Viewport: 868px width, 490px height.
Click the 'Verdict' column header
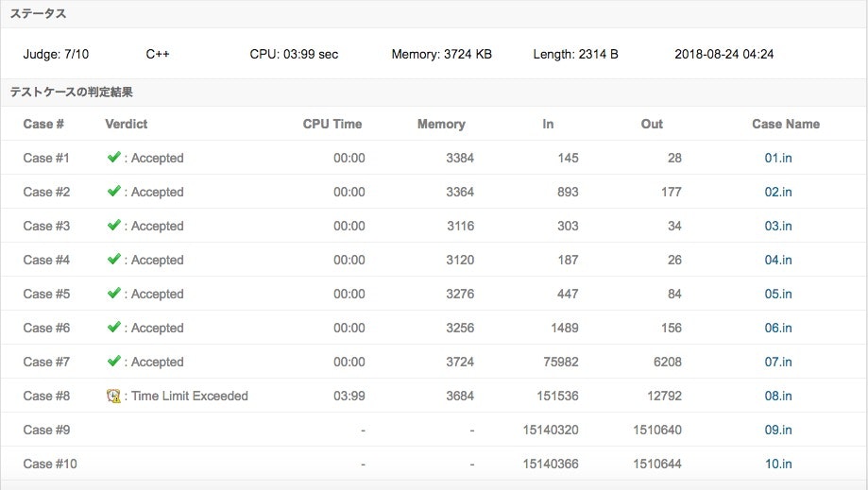pyautogui.click(x=127, y=124)
